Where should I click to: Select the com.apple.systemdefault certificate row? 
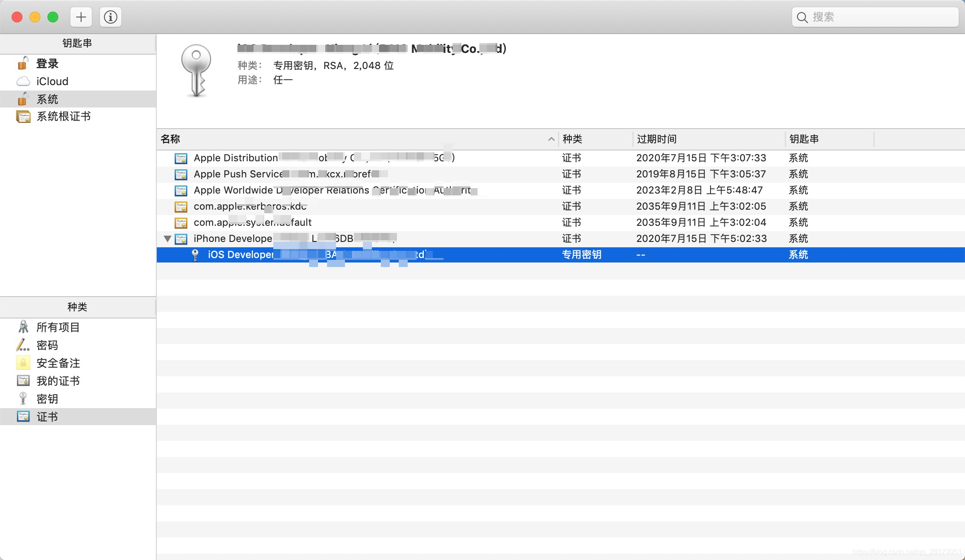pyautogui.click(x=560, y=222)
